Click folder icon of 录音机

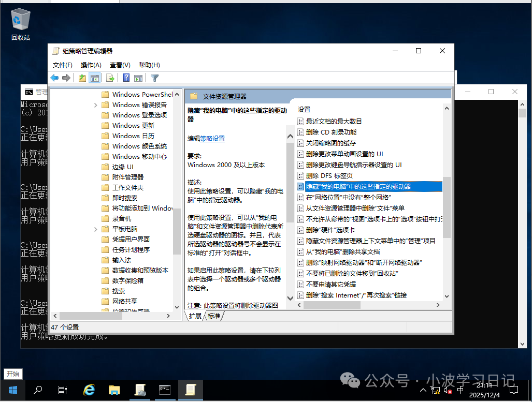[x=106, y=219]
